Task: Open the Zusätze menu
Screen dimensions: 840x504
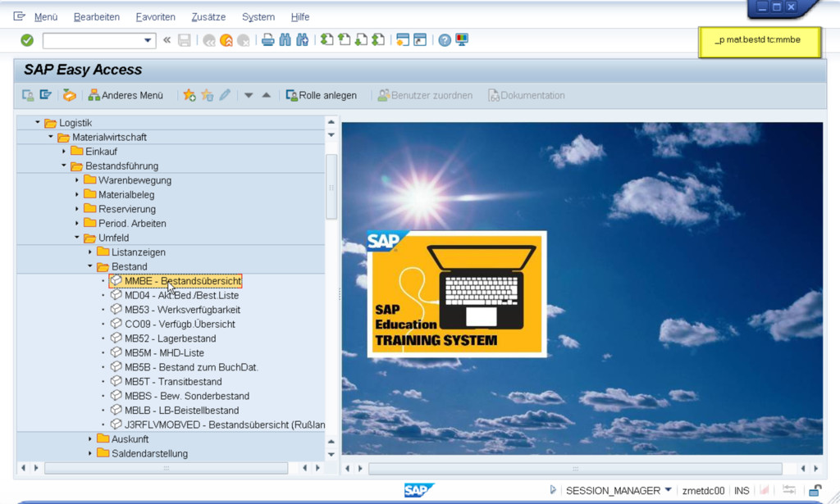Action: (x=209, y=16)
